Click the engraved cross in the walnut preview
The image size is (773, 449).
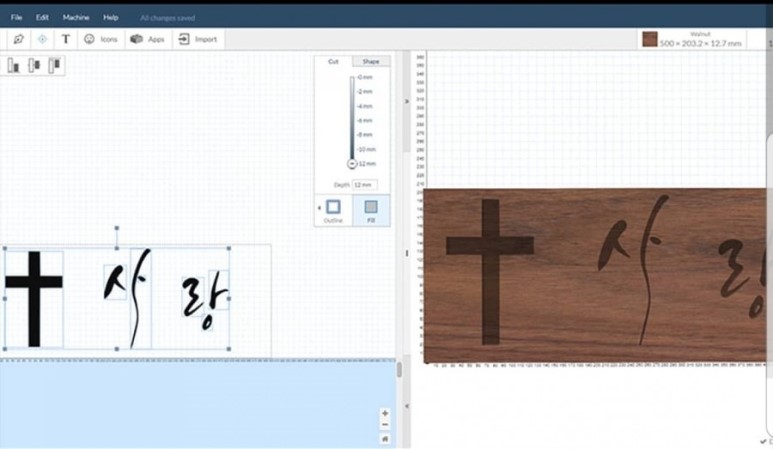(x=490, y=272)
